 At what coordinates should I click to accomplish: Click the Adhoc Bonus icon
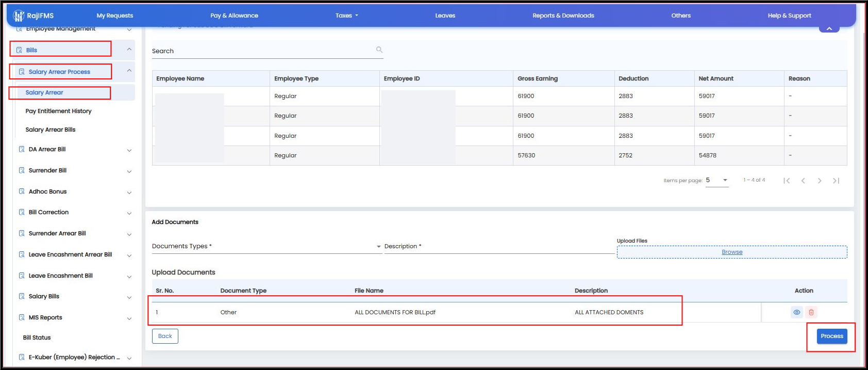(22, 191)
